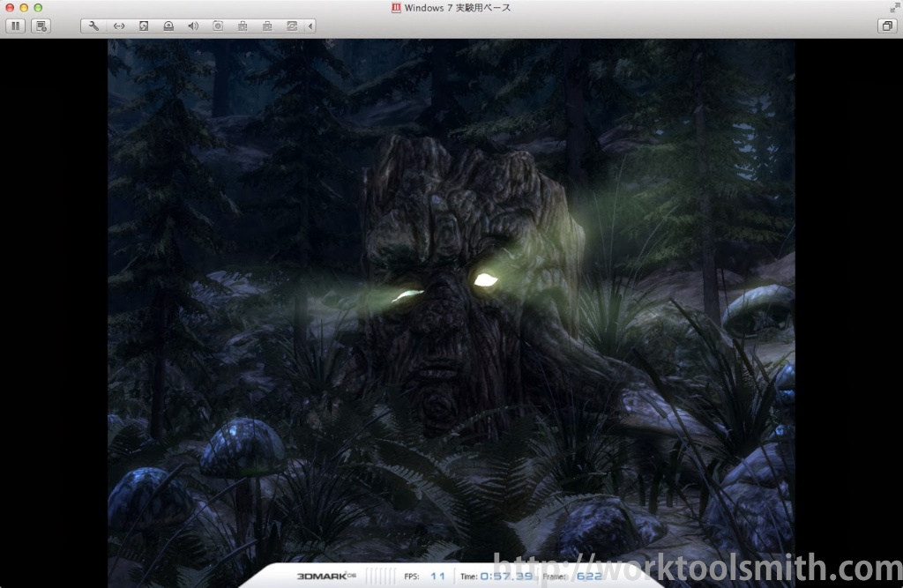Switch to Unity view button
Screen dimensions: 903x588
point(887,26)
